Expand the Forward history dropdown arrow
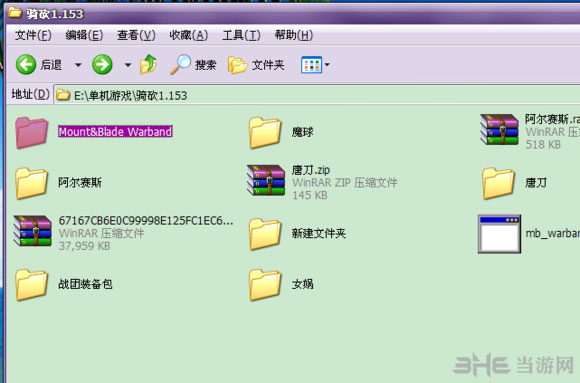 click(x=128, y=65)
